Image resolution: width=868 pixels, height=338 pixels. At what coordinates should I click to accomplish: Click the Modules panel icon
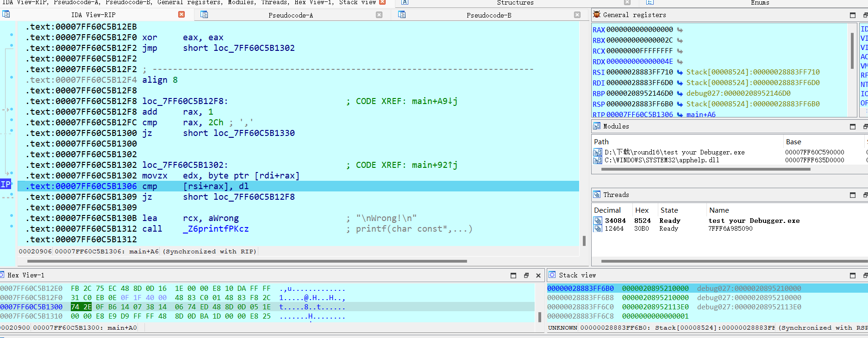(x=597, y=126)
